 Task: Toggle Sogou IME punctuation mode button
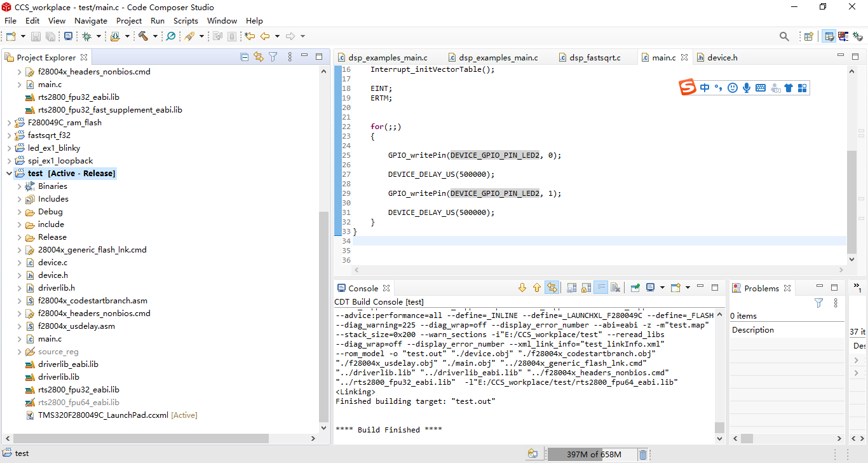tap(719, 88)
